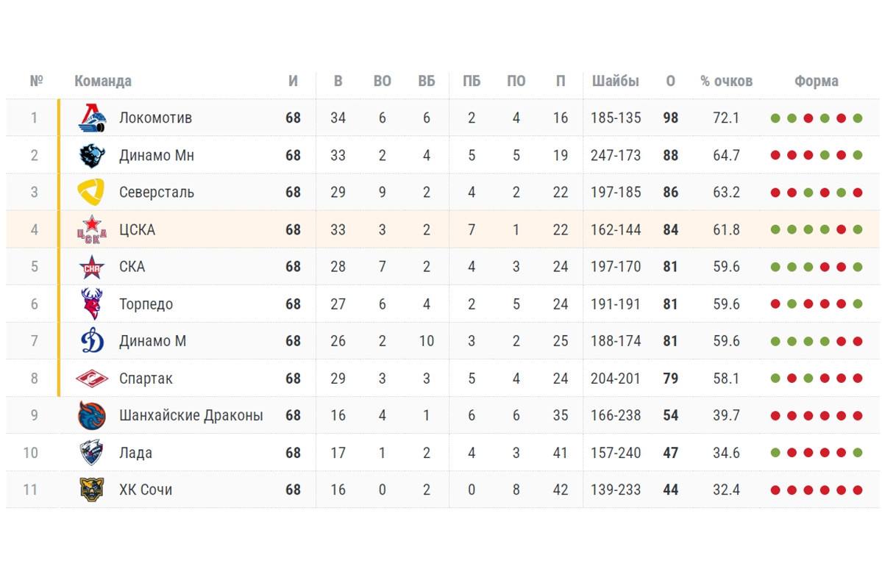Image resolution: width=882 pixels, height=588 pixels.
Task: Click the Торпедо deer logo
Action: (x=92, y=304)
